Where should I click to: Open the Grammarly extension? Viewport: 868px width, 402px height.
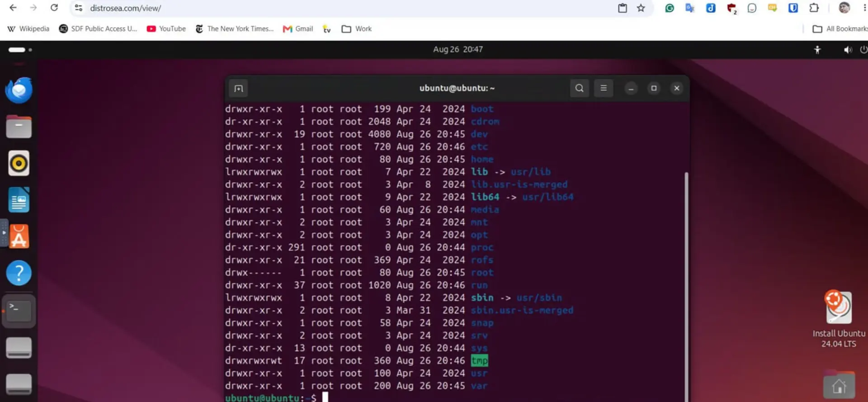click(x=670, y=8)
